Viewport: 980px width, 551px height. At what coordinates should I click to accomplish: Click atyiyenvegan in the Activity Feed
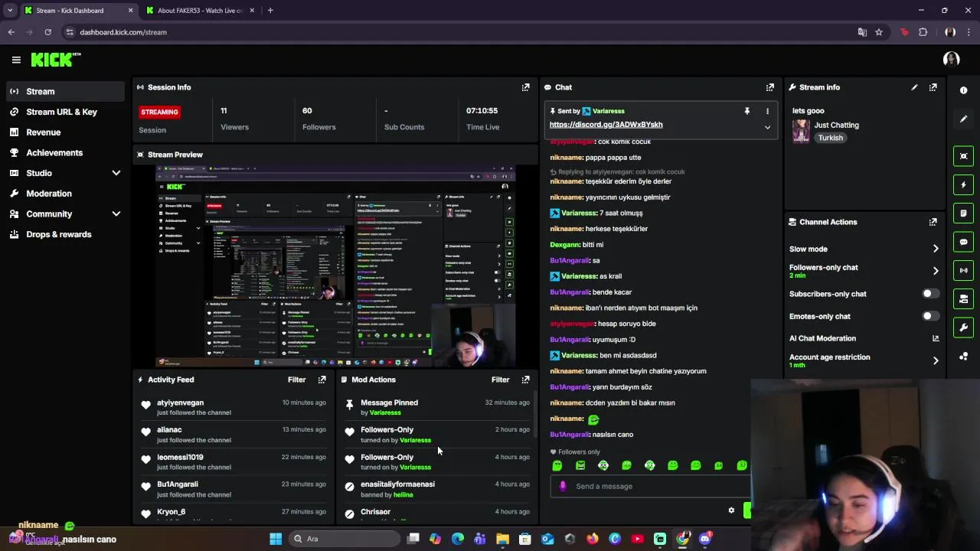click(180, 403)
